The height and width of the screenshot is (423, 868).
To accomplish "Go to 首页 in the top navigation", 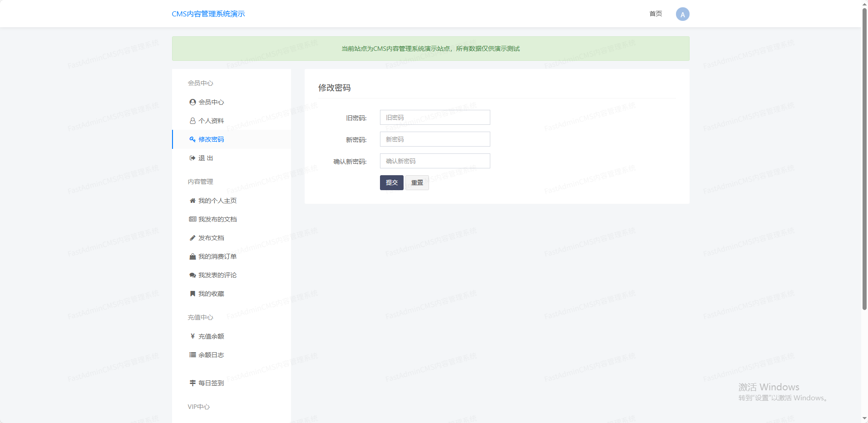I will pyautogui.click(x=656, y=14).
